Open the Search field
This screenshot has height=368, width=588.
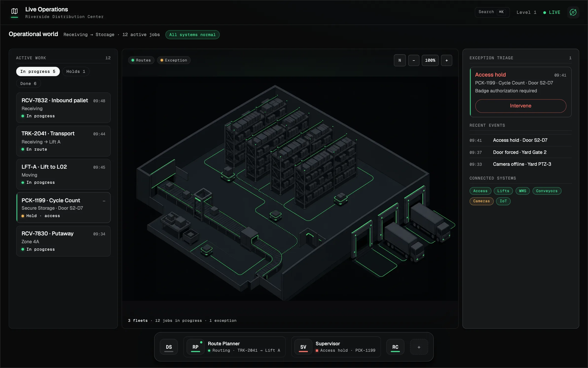coord(492,12)
